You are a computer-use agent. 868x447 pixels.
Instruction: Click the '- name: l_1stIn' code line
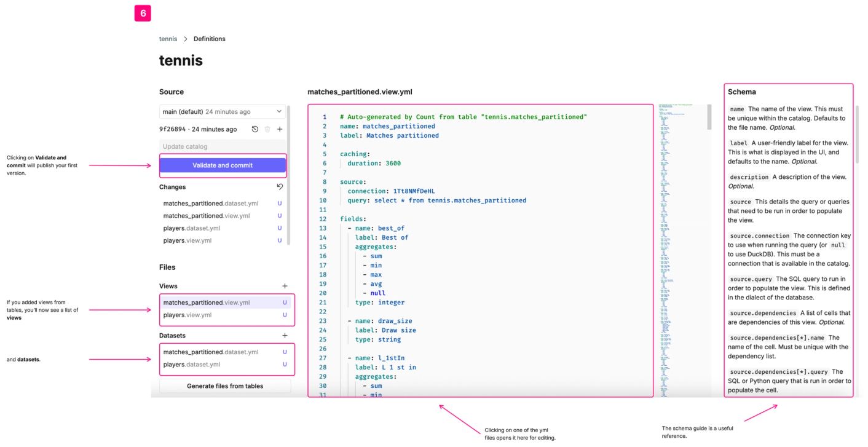pos(376,358)
